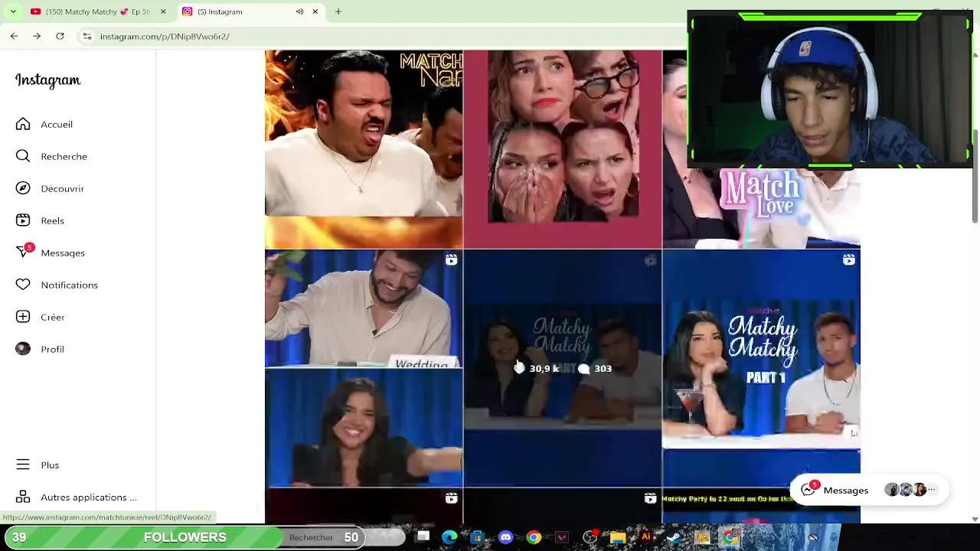
Task: Click the webcam overlay of the streamer
Action: tap(830, 89)
